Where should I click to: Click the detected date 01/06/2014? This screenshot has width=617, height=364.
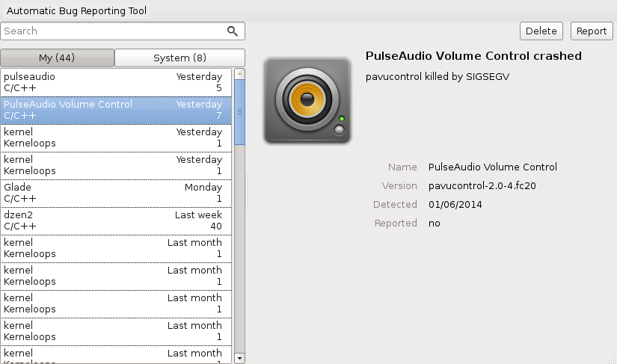[x=455, y=204]
